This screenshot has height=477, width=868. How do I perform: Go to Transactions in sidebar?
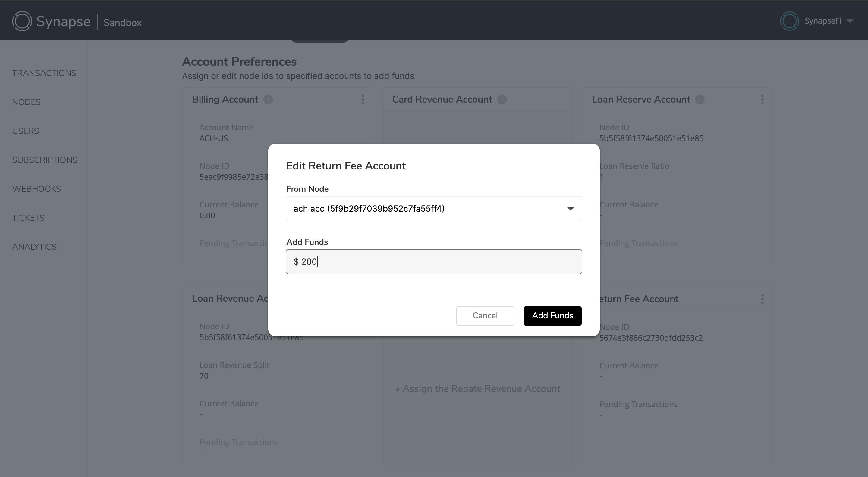(x=44, y=73)
